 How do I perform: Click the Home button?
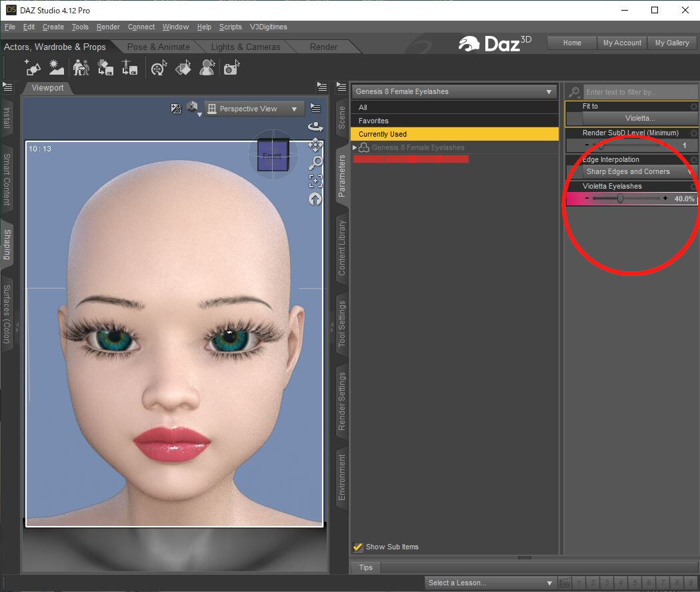pos(572,43)
